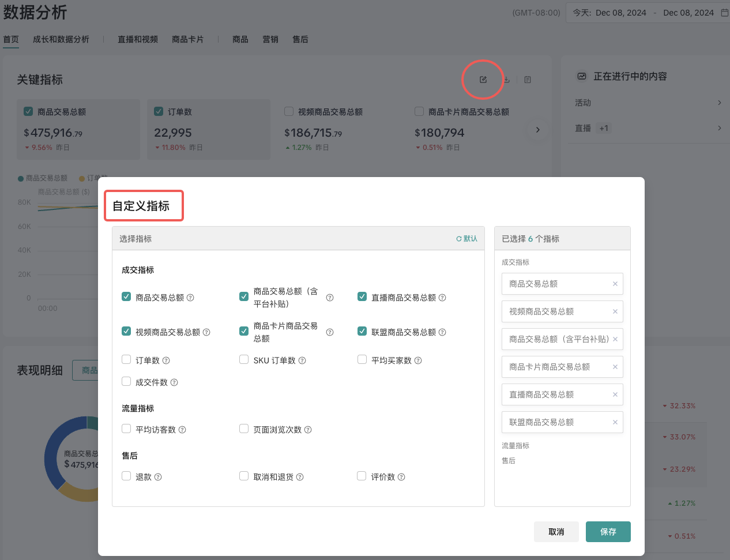Screen dimensions: 730x560
Task: Click help icon next to 退款
Action: point(158,477)
